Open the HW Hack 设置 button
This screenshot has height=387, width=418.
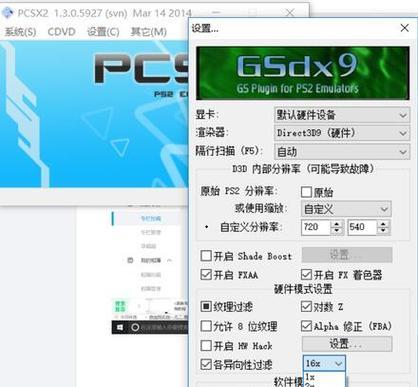[x=347, y=344]
